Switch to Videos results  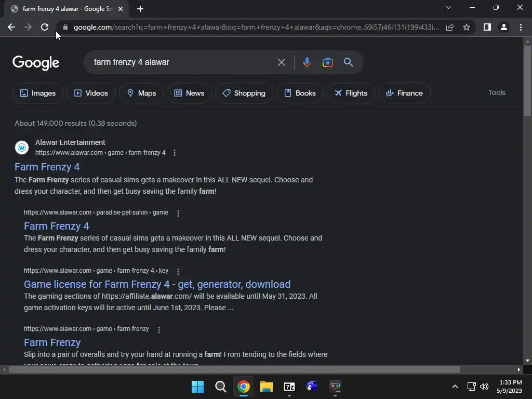pyautogui.click(x=91, y=93)
